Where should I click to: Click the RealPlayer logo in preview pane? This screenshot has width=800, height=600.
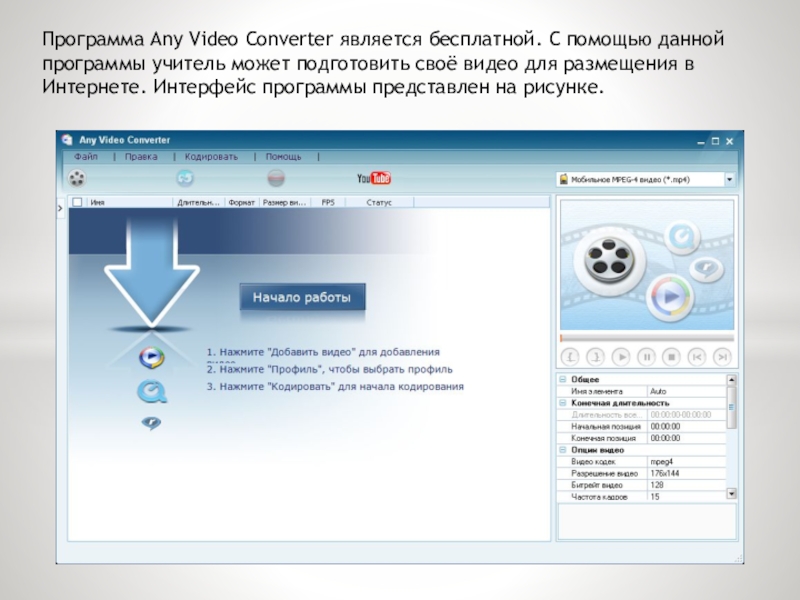(706, 268)
